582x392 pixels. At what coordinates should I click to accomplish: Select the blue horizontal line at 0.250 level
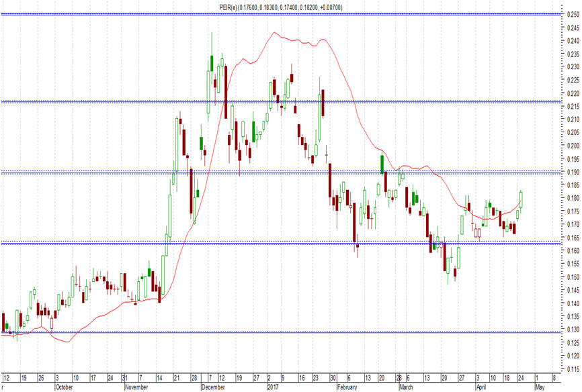(x=282, y=14)
